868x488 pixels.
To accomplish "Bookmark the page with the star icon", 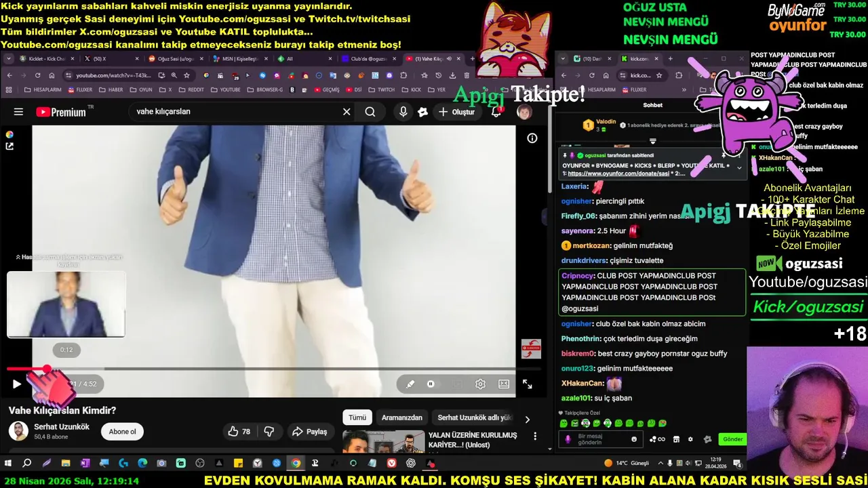I will click(x=186, y=75).
